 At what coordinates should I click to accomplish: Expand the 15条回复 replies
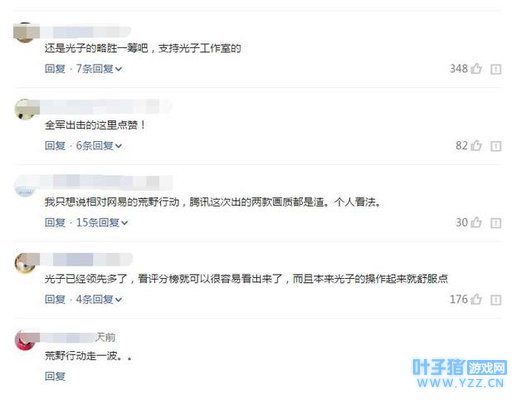pyautogui.click(x=102, y=223)
